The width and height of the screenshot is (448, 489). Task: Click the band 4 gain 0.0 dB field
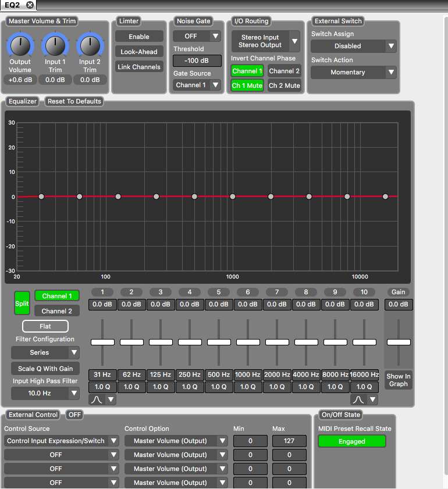coord(189,304)
